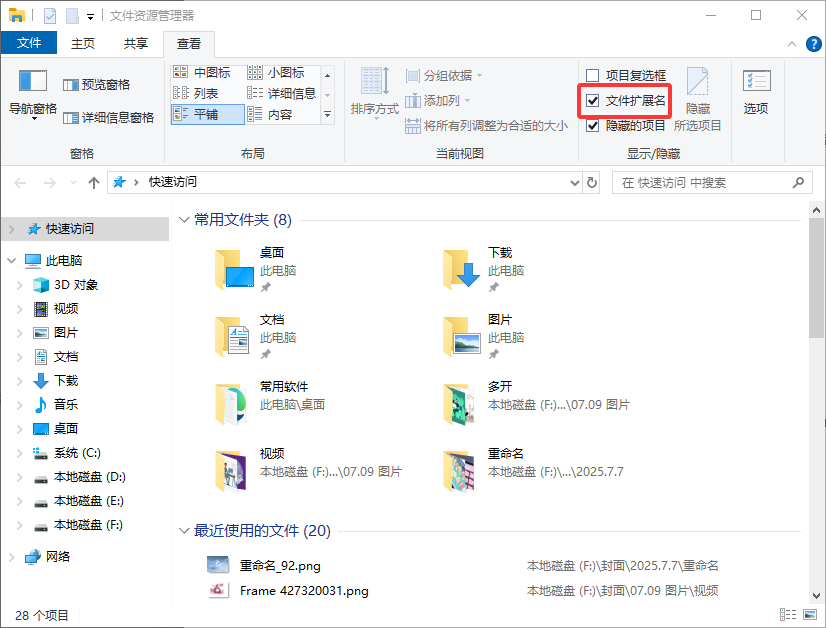Click the 快速访问 address bar path
This screenshot has width=826, height=628.
coord(173,182)
